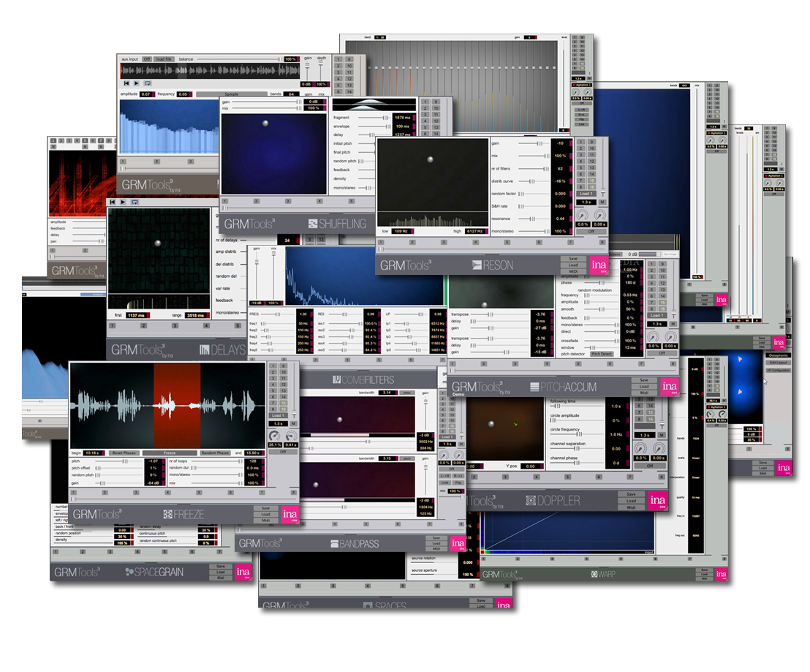Click the low frequency field 109 Hz

click(402, 231)
